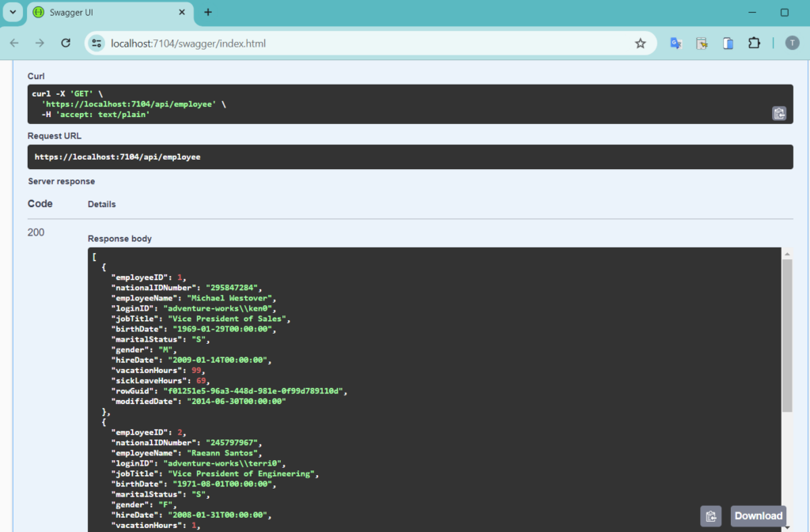This screenshot has height=532, width=810.
Task: Open the blue overlapping-panels extension icon
Action: click(728, 43)
